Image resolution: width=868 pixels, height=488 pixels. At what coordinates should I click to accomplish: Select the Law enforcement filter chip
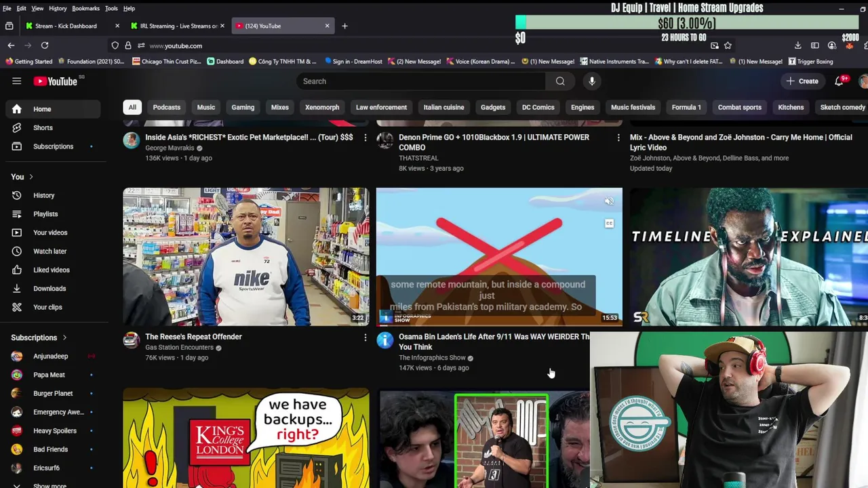381,107
